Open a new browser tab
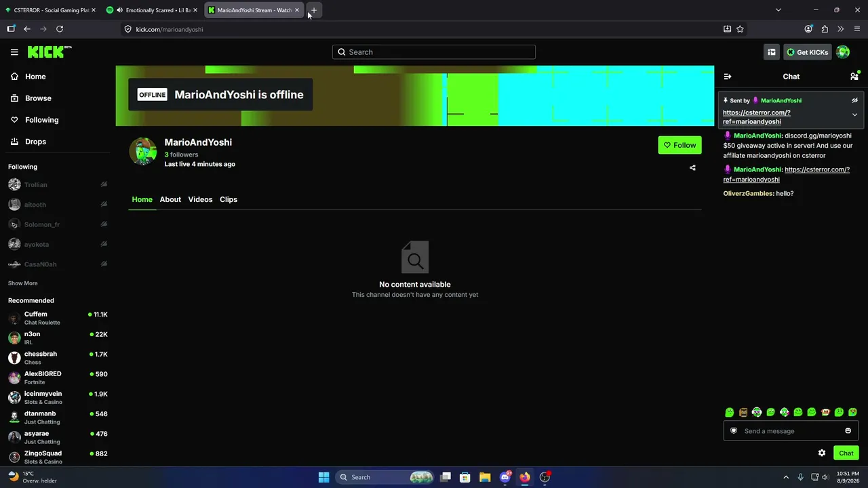The width and height of the screenshot is (868, 488). click(313, 10)
